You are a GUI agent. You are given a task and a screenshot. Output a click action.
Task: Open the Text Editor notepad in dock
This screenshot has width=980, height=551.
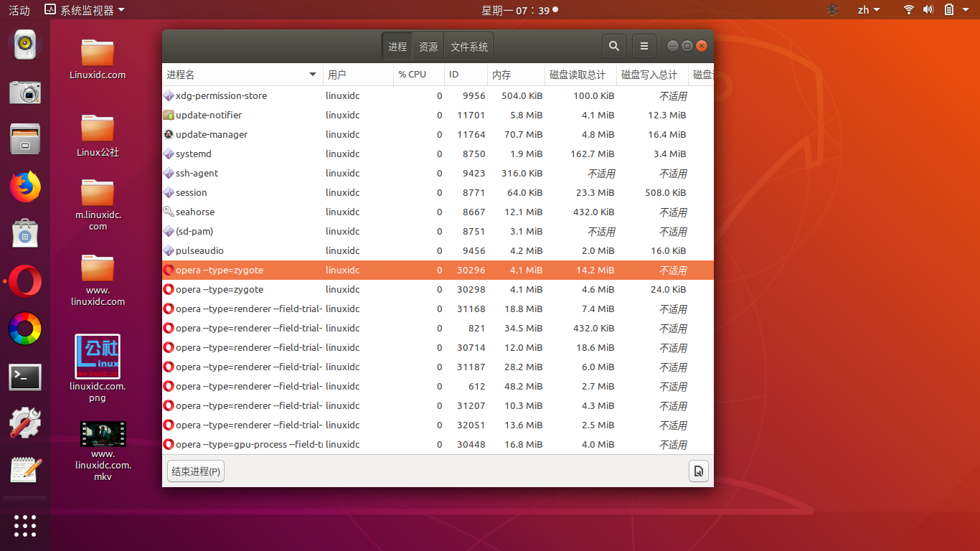[x=25, y=471]
